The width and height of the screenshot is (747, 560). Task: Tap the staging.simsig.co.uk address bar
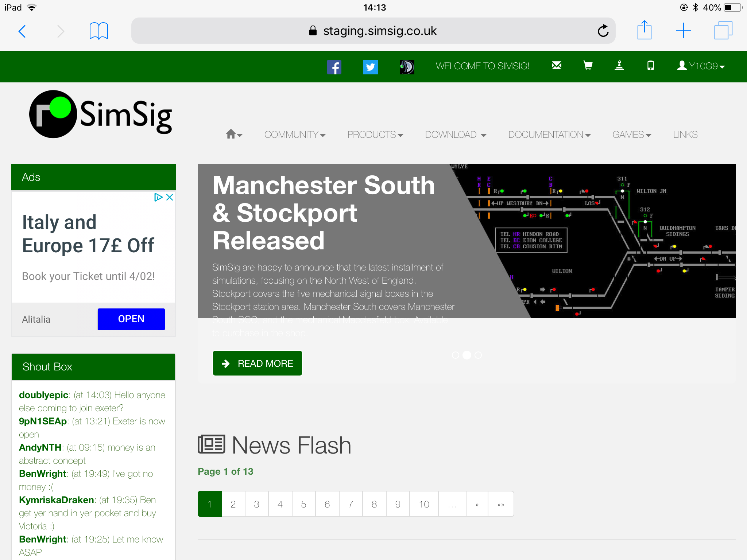click(373, 31)
